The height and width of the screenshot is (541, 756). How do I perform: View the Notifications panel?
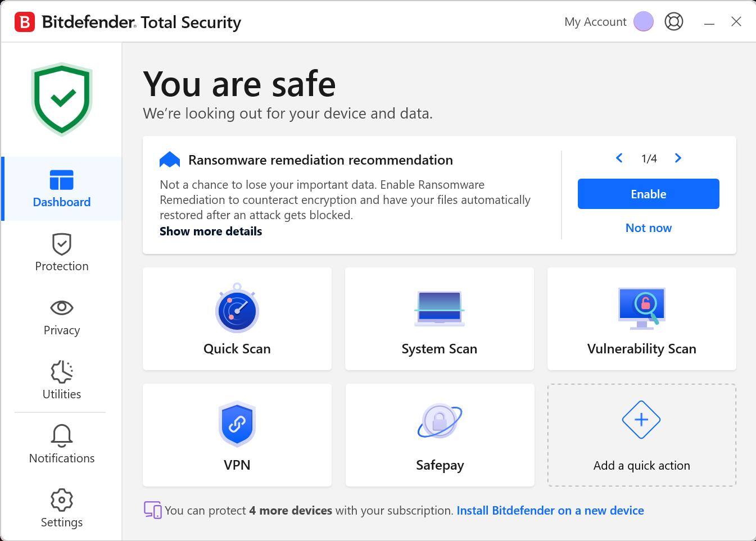tap(62, 445)
